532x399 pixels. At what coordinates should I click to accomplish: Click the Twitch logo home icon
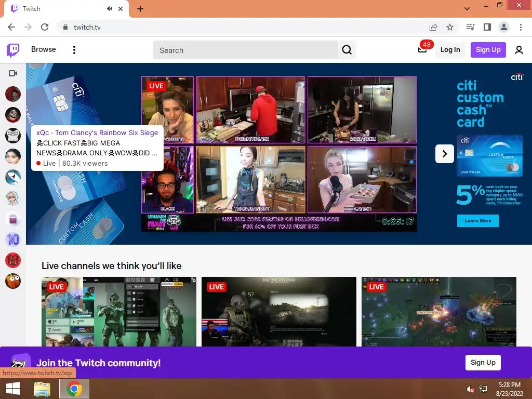tap(13, 50)
